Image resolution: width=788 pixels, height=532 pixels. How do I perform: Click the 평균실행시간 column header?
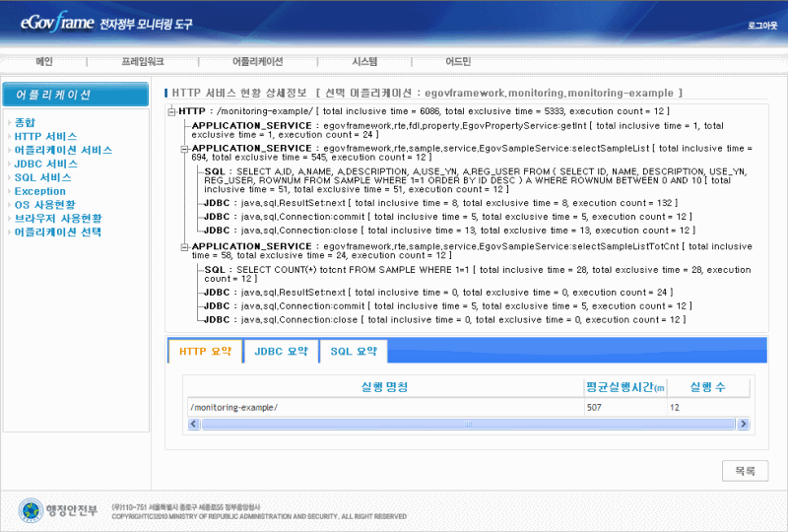click(x=625, y=387)
